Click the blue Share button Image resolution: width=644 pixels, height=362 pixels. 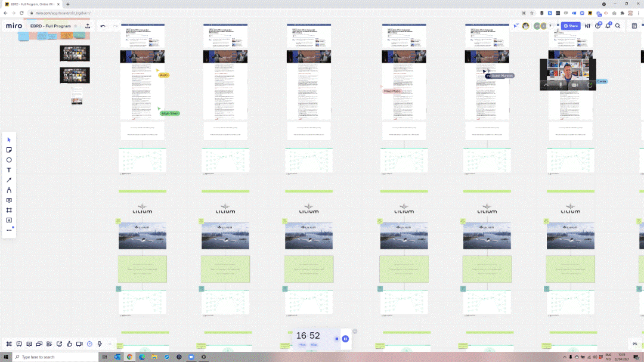(571, 26)
